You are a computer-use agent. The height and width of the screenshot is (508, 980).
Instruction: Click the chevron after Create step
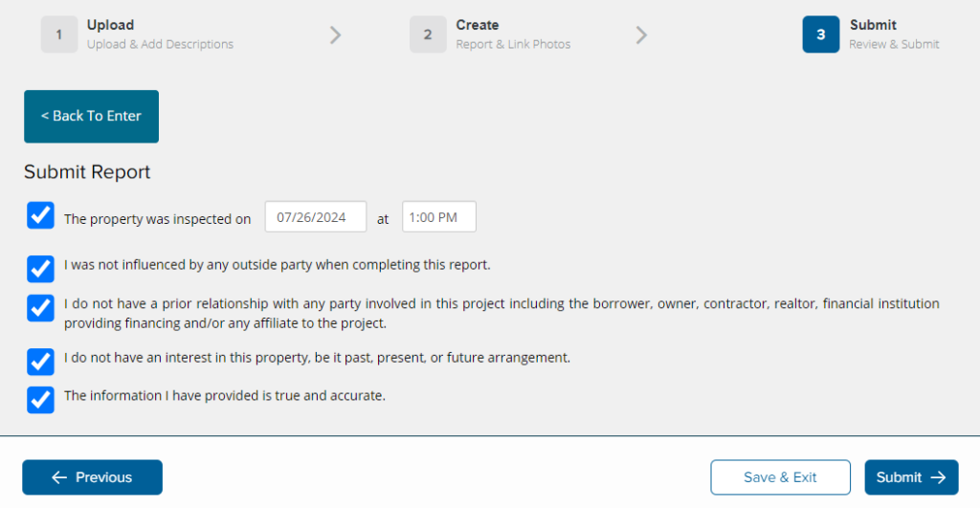tap(641, 35)
